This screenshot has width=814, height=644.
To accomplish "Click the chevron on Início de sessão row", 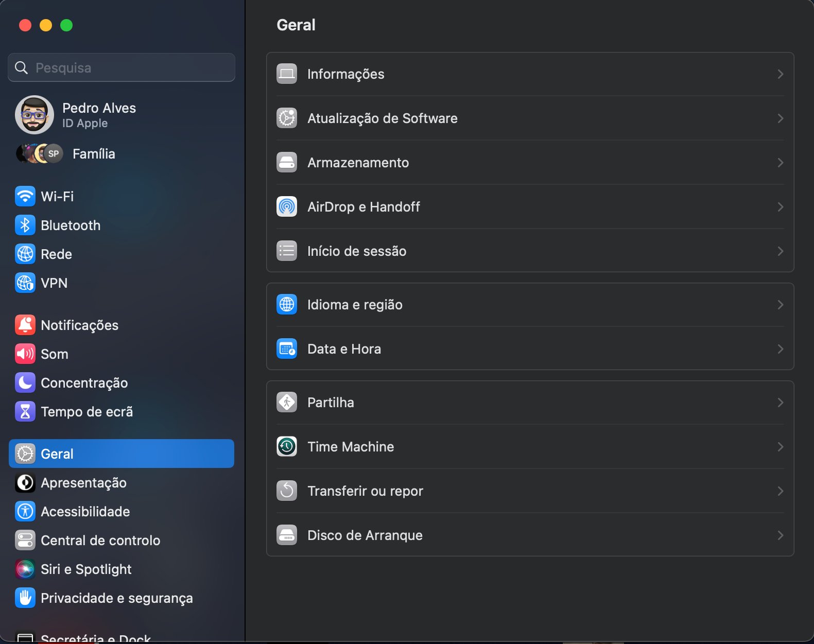I will coord(781,251).
